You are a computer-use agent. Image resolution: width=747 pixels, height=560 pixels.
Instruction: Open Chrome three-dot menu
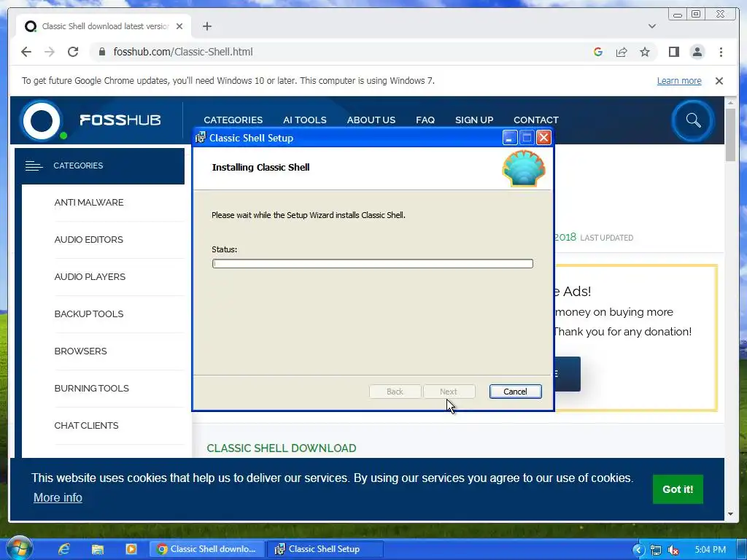click(x=721, y=52)
